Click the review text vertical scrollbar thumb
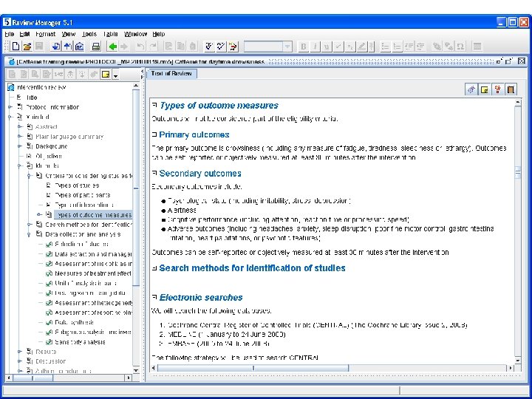Screen dimensions: 532x399 click(518, 172)
